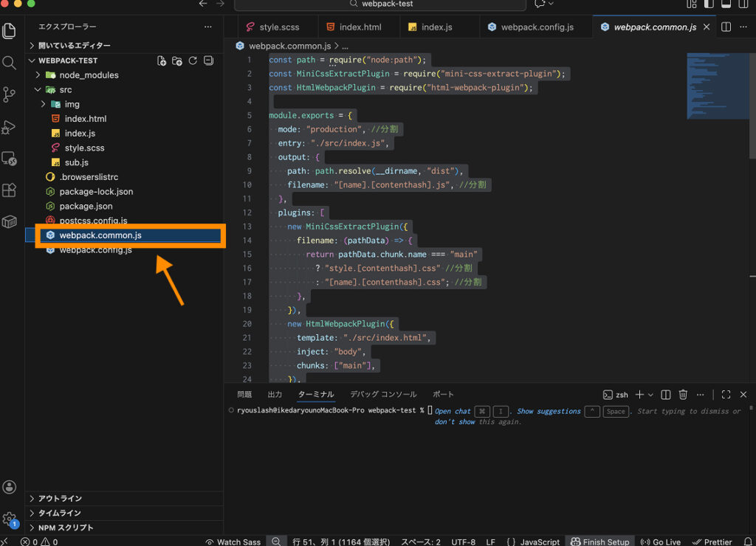Viewport: 756px width, 546px height.
Task: Maximize the terminal panel size
Action: pyautogui.click(x=726, y=395)
